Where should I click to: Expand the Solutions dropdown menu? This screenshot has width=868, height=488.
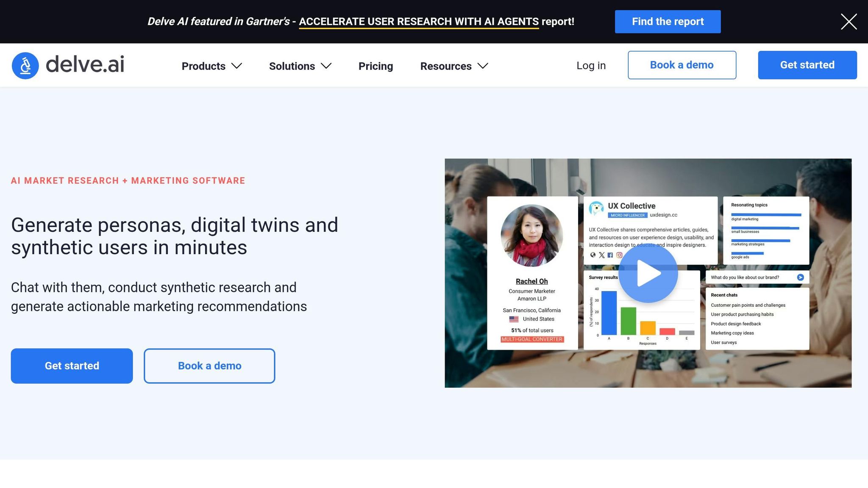[x=300, y=66]
